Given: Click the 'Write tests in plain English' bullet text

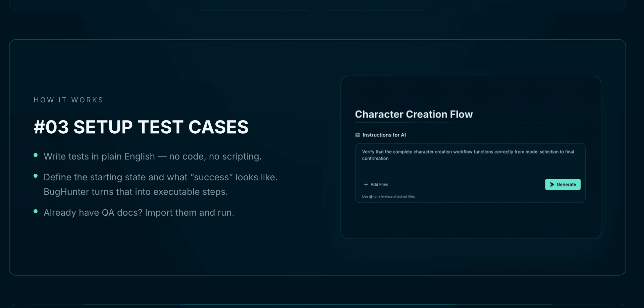Looking at the screenshot, I should tap(152, 157).
